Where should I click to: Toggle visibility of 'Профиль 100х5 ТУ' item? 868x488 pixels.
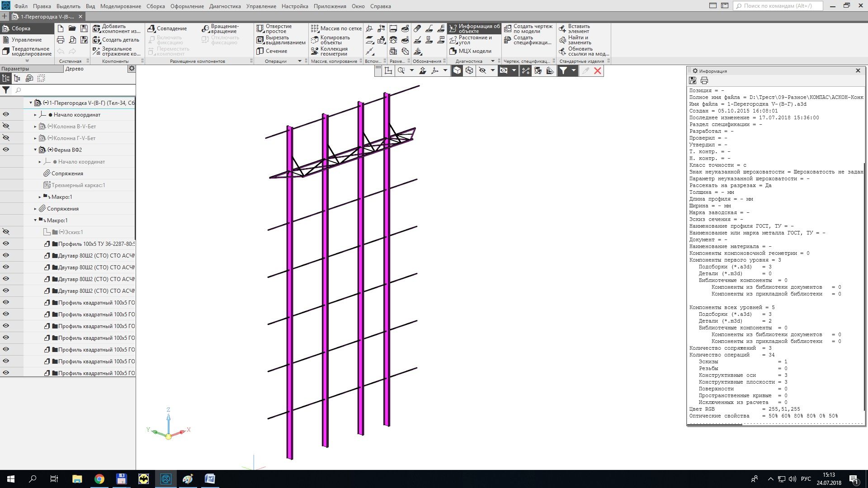coord(6,244)
